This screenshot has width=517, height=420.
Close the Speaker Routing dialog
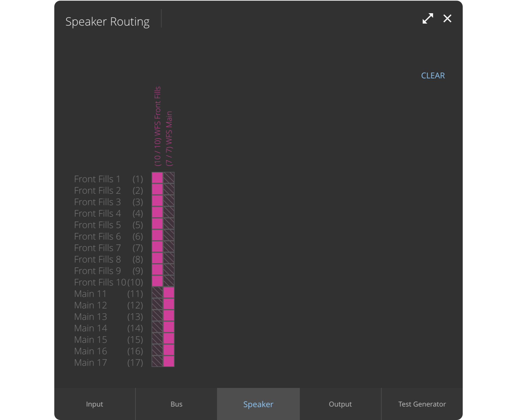point(447,19)
